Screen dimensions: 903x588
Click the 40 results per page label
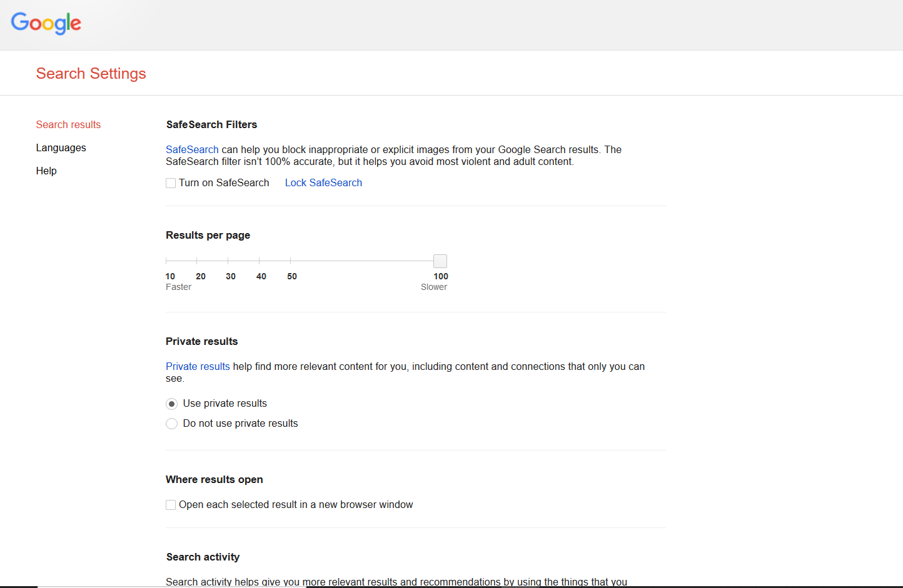click(x=261, y=276)
